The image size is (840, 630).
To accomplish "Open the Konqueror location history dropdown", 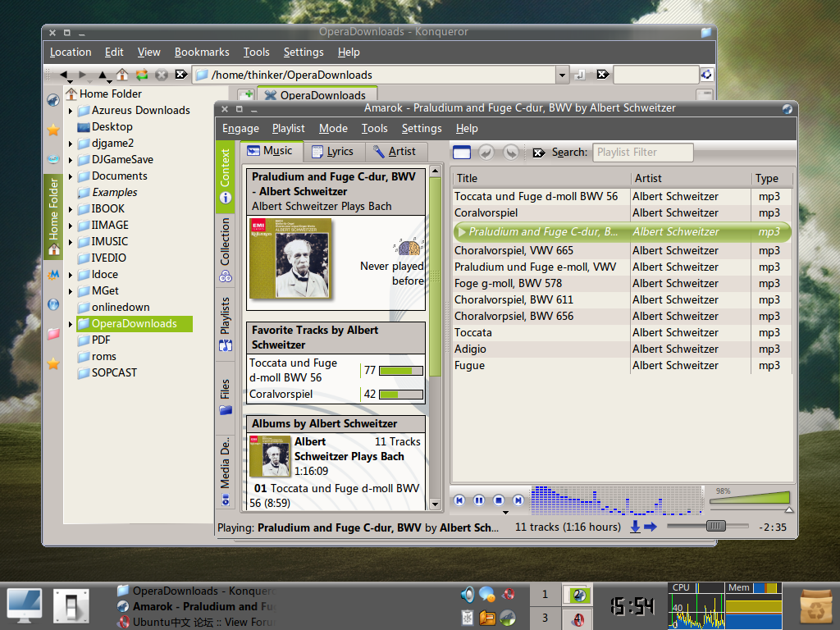I will 562,75.
